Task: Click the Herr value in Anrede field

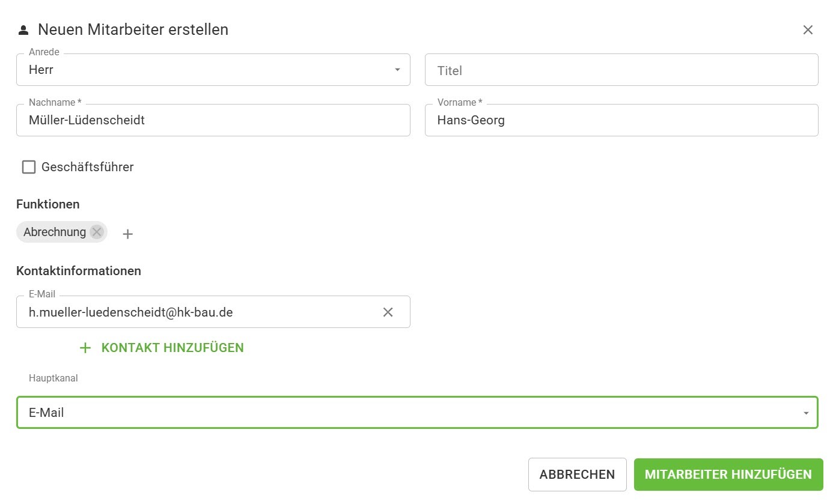Action: pyautogui.click(x=41, y=70)
